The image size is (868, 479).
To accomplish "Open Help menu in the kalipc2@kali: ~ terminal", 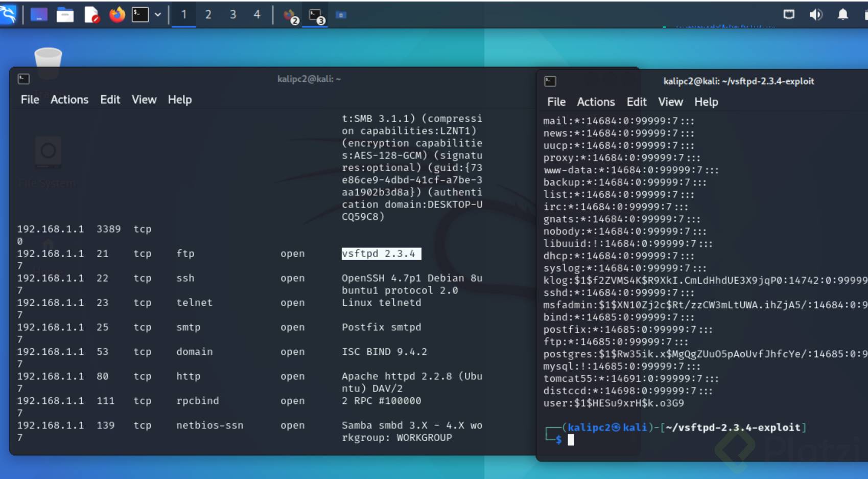I will pyautogui.click(x=180, y=100).
